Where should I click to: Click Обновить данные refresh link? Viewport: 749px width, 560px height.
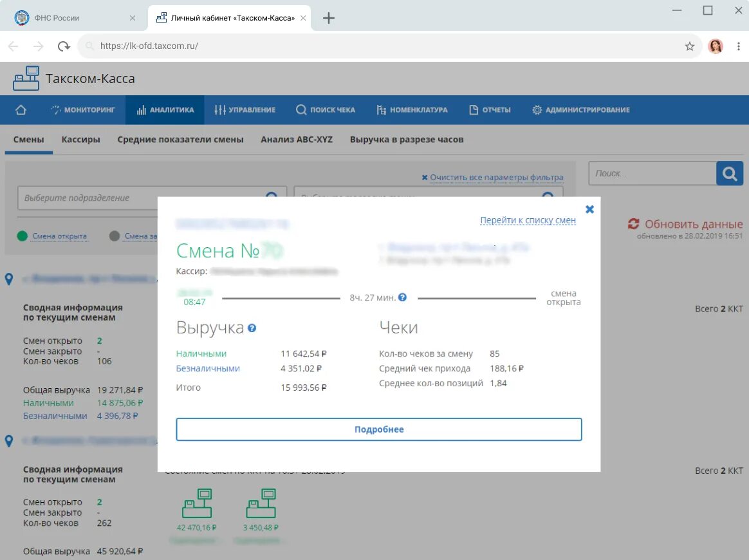point(694,224)
